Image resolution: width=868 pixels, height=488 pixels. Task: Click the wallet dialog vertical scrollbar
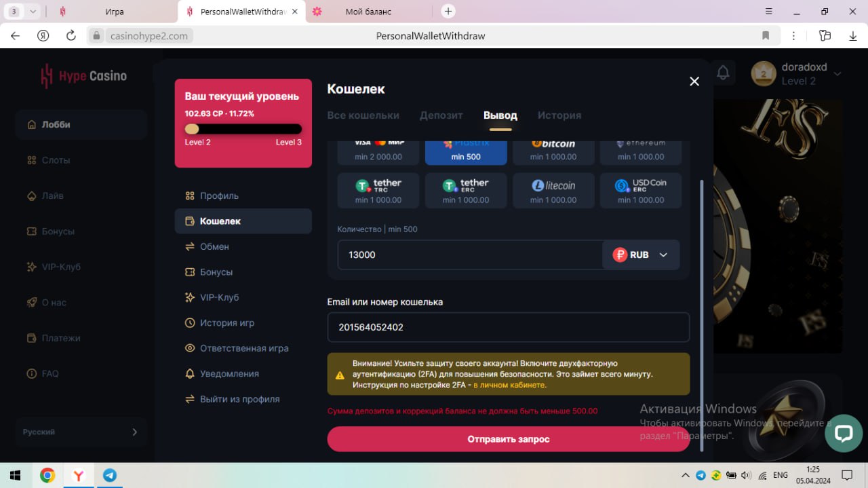702,315
